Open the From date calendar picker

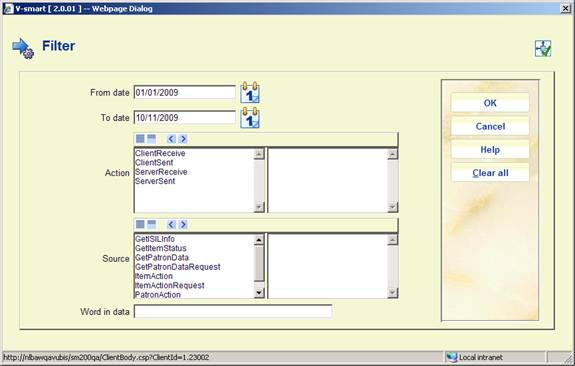[x=250, y=92]
